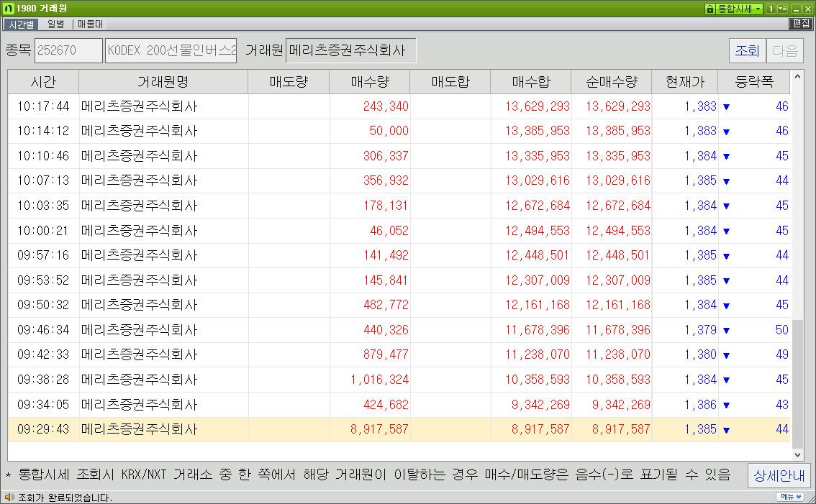Select the 09:53:52 time cell
816x504 pixels.
43,280
